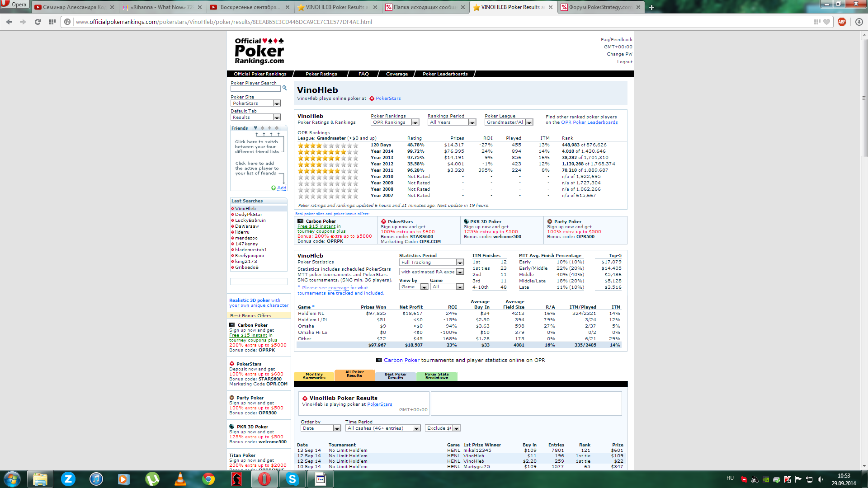868x488 pixels.
Task: Open the iTunes taskbar icon
Action: (96, 479)
